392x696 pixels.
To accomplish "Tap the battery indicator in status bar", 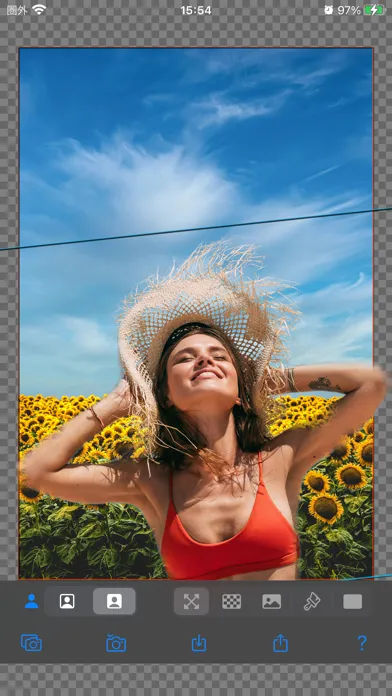I will pos(374,10).
